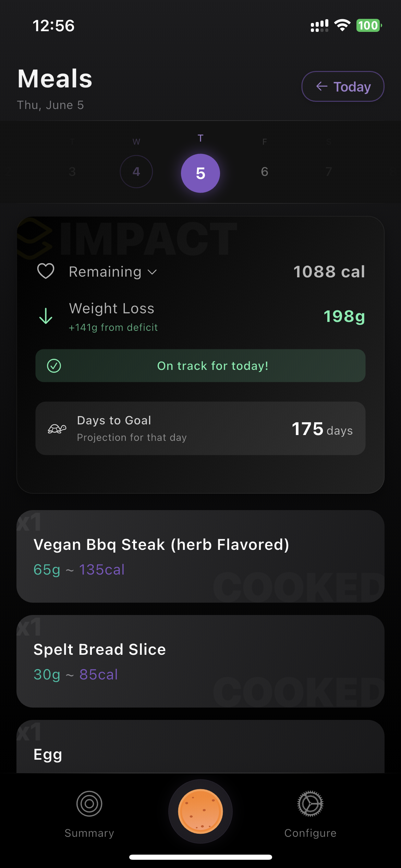The height and width of the screenshot is (868, 401).
Task: Open Spelt Bread Slice meal entry
Action: click(x=200, y=661)
